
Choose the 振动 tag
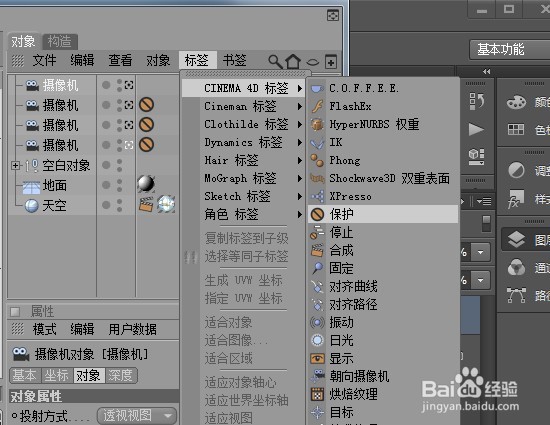pos(383,322)
